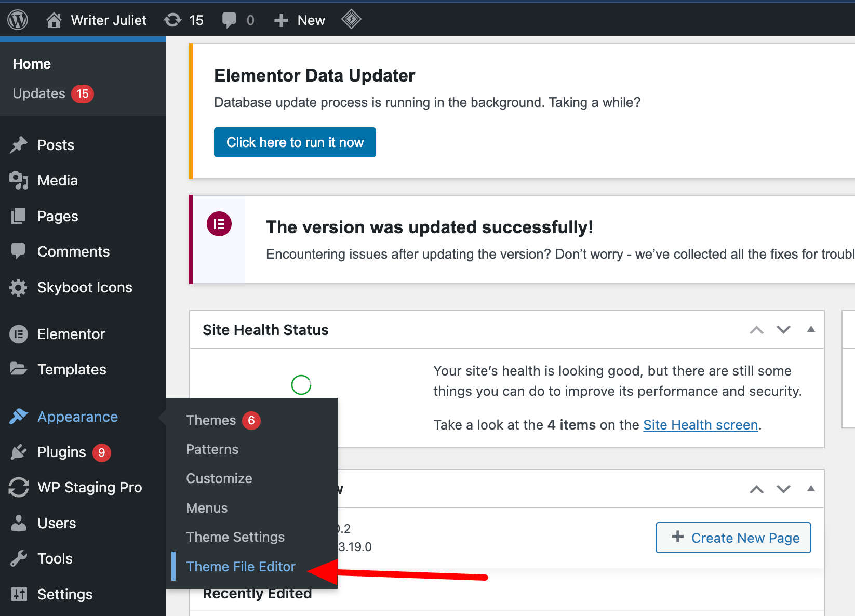Click the Site Health green circle indicator
Image resolution: width=855 pixels, height=616 pixels.
[x=301, y=385]
